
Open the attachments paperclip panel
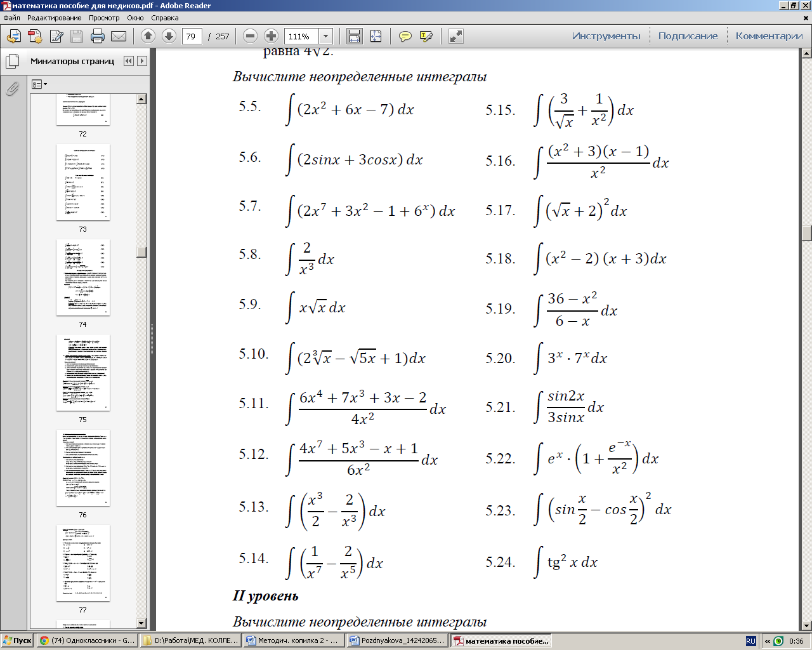[12, 89]
